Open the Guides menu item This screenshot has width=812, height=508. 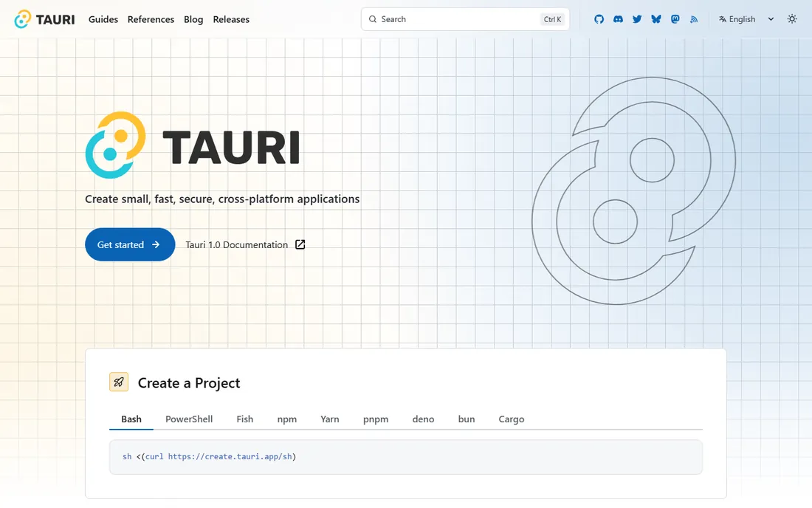click(103, 19)
